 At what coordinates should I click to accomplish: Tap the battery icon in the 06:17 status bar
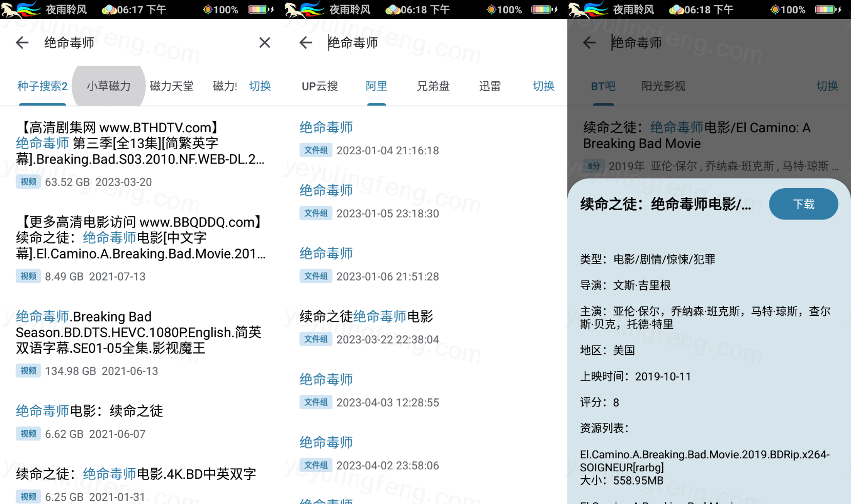(x=261, y=10)
